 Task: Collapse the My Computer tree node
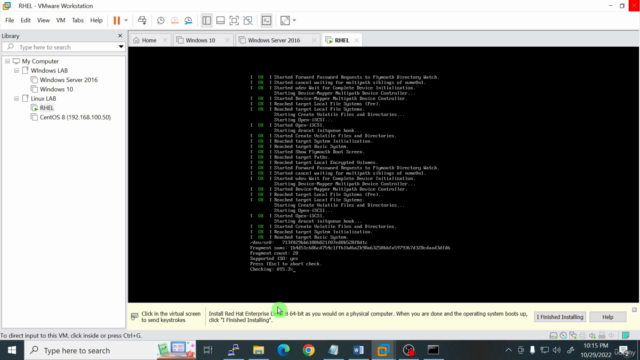(7, 61)
